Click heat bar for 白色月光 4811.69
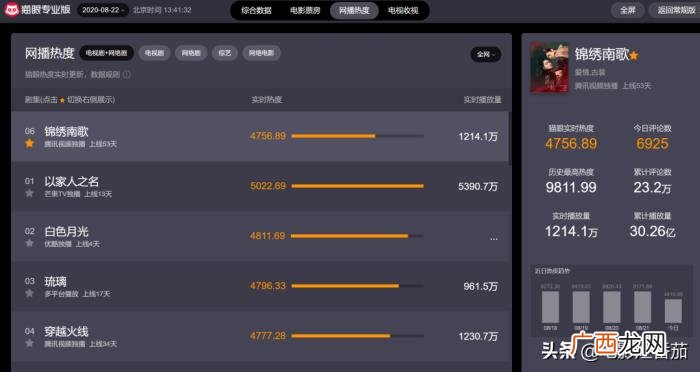Image resolution: width=700 pixels, height=372 pixels. click(357, 236)
